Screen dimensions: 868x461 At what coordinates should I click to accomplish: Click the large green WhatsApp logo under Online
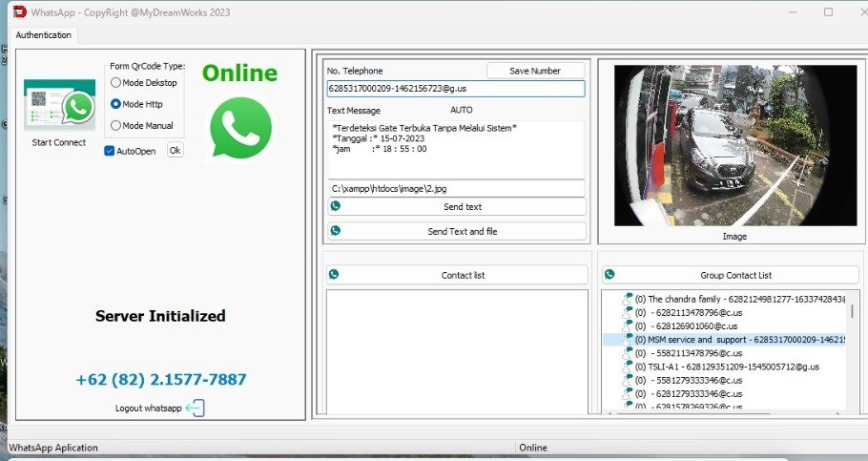click(240, 128)
